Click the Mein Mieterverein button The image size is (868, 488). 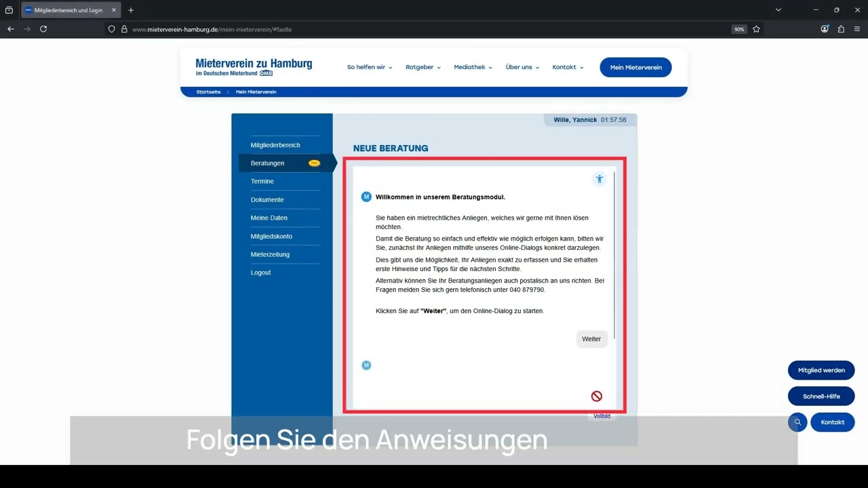point(635,67)
